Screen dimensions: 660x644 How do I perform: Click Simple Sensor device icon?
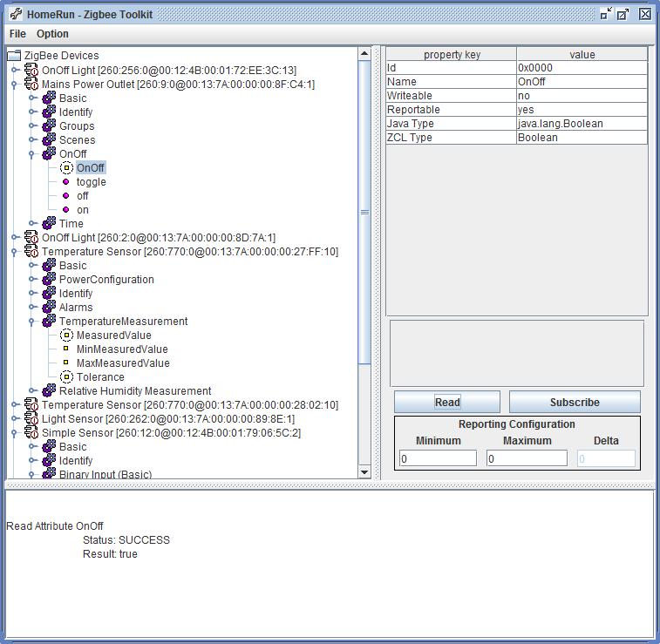(31, 432)
